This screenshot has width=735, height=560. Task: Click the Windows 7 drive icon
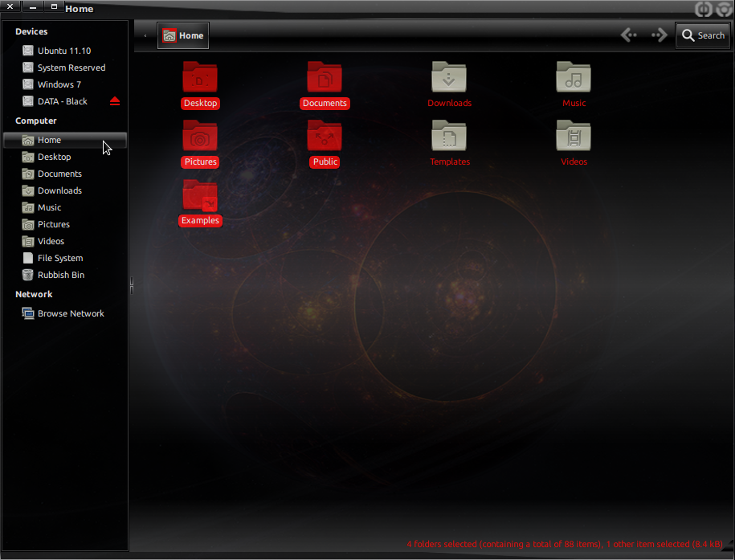[x=28, y=84]
